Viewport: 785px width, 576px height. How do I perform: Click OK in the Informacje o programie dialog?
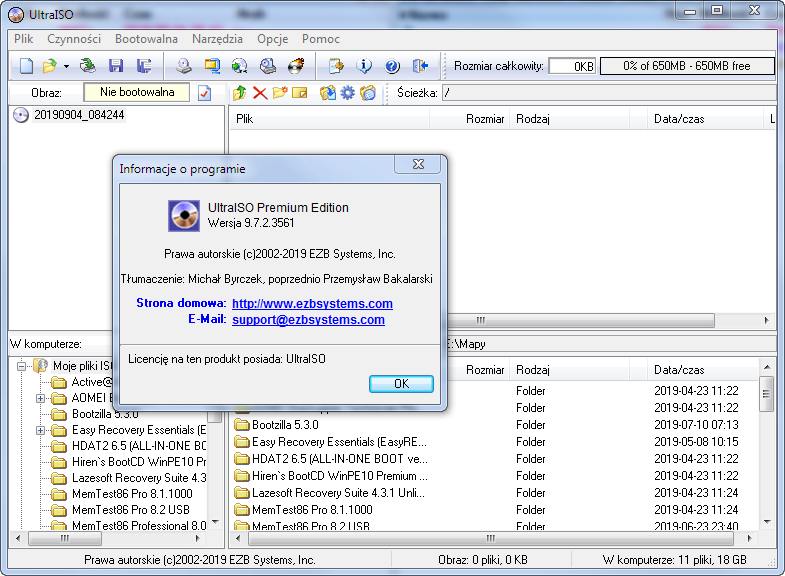(402, 384)
